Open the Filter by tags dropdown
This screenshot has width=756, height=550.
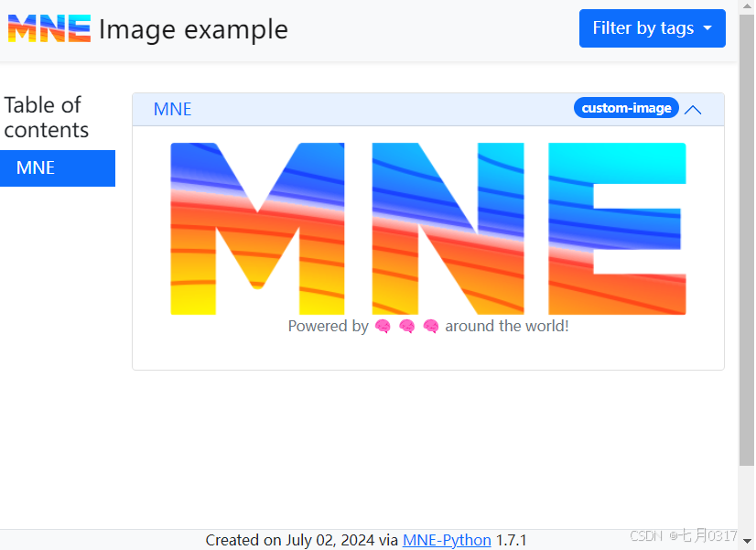pyautogui.click(x=652, y=28)
